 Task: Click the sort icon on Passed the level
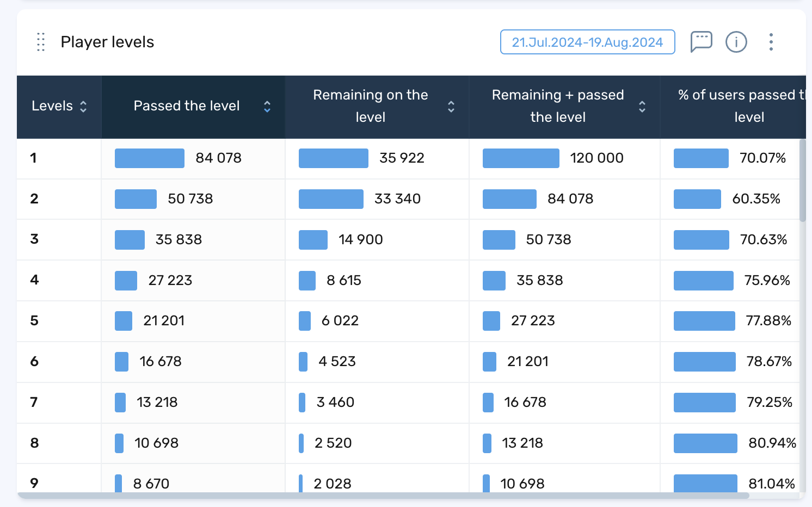pyautogui.click(x=267, y=107)
